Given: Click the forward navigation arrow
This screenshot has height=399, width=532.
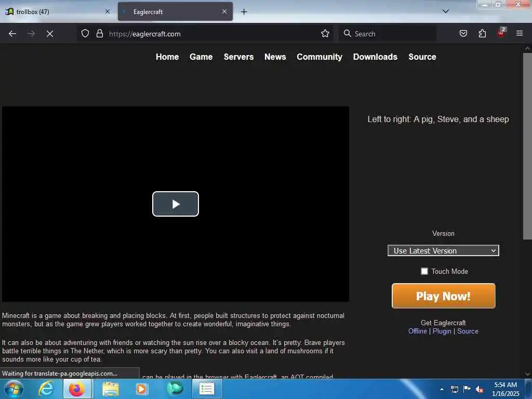Looking at the screenshot, I should click(31, 34).
